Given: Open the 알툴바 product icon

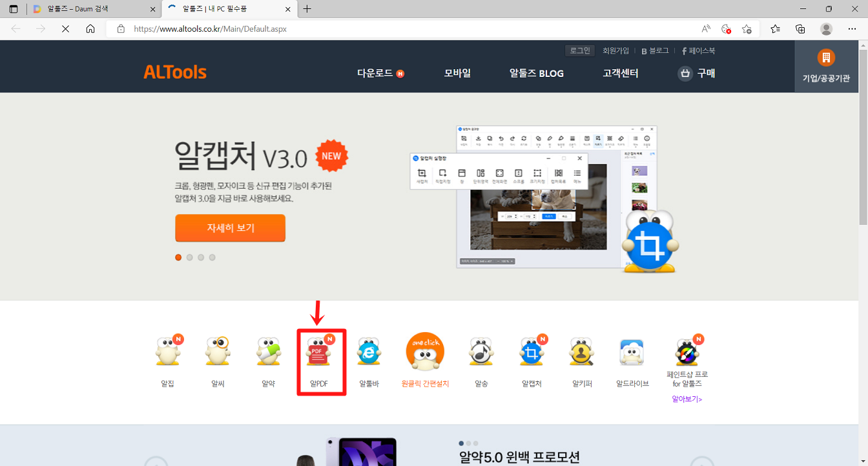Looking at the screenshot, I should [x=369, y=352].
